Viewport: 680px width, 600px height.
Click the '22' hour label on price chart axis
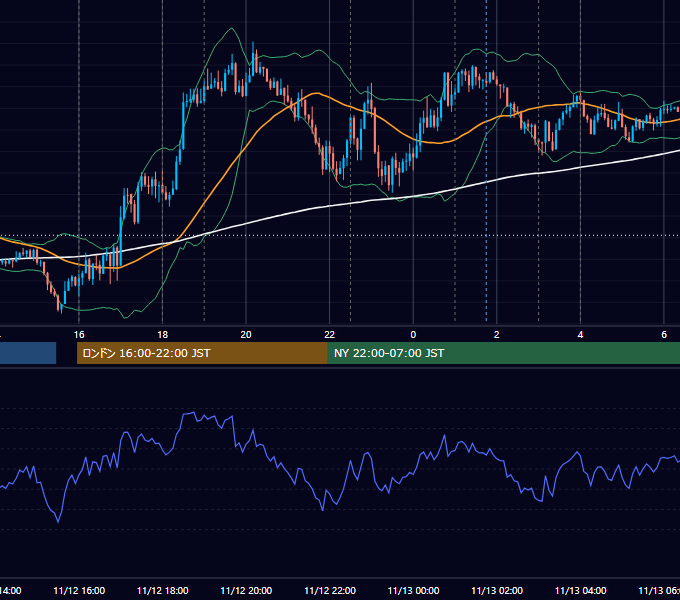tap(330, 335)
